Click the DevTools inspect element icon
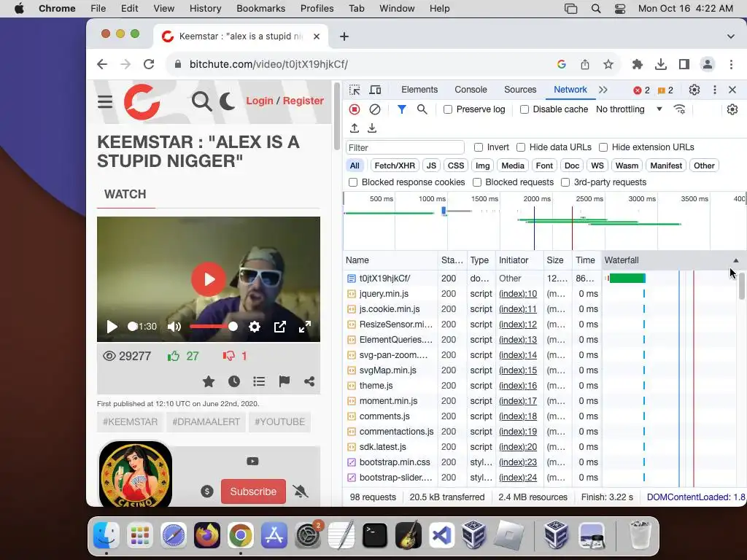This screenshot has width=747, height=560. (x=355, y=90)
